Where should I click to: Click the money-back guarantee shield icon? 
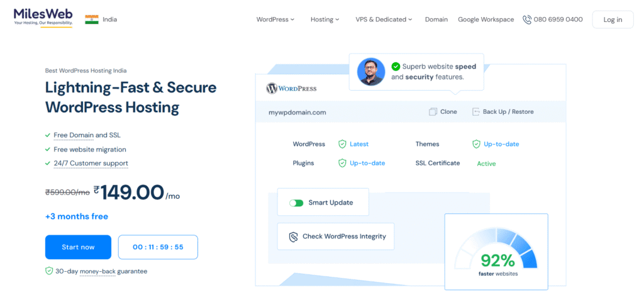tap(49, 271)
